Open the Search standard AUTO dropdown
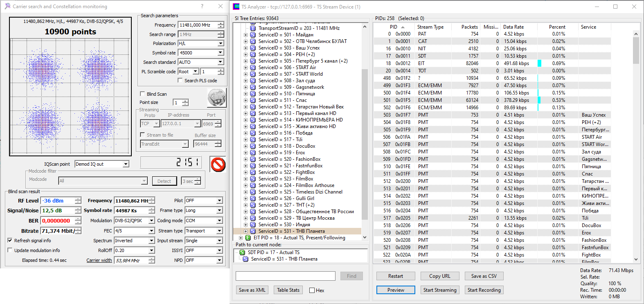 pyautogui.click(x=221, y=62)
